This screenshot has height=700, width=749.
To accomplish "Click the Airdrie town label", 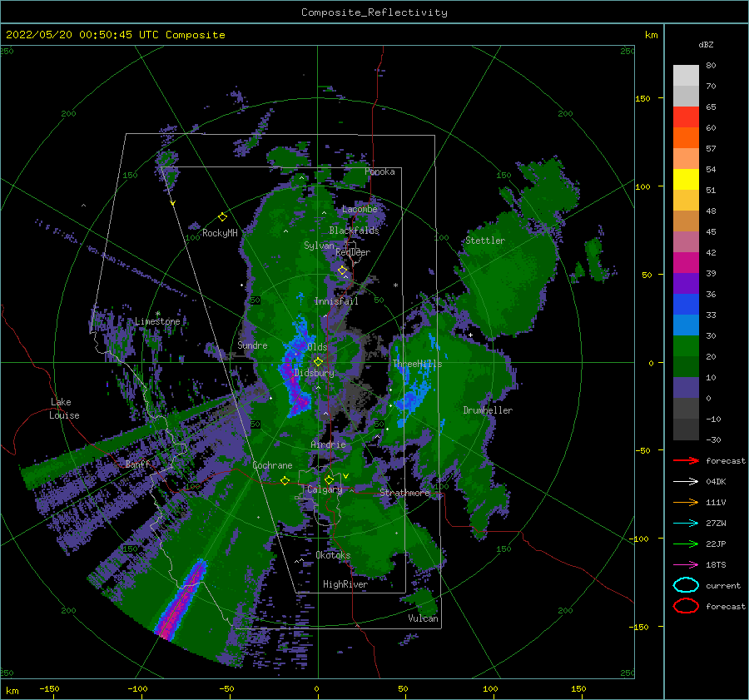I will [328, 444].
